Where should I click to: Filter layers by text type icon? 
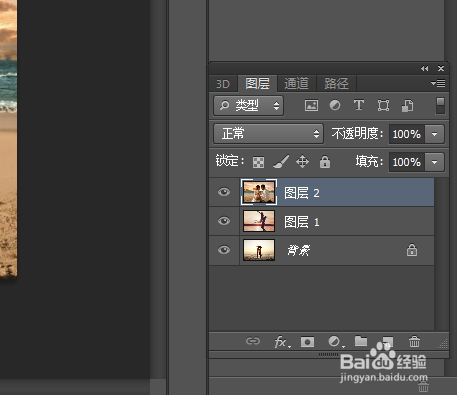coord(359,105)
